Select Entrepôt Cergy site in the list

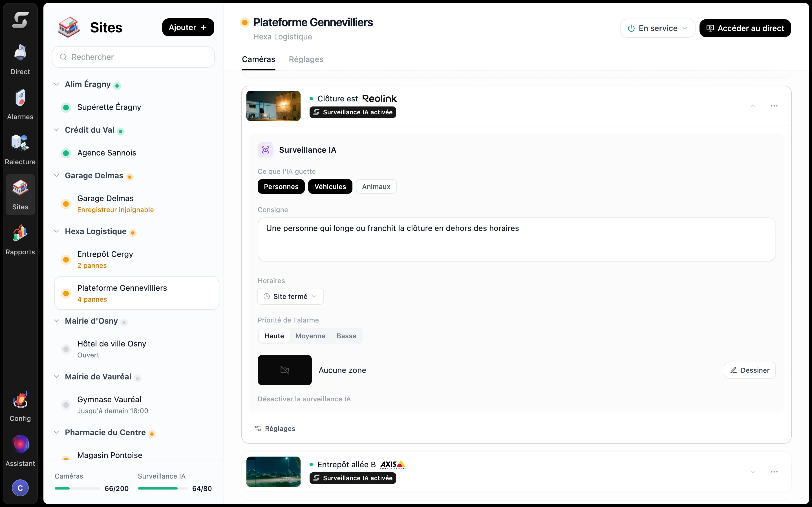[x=136, y=259]
